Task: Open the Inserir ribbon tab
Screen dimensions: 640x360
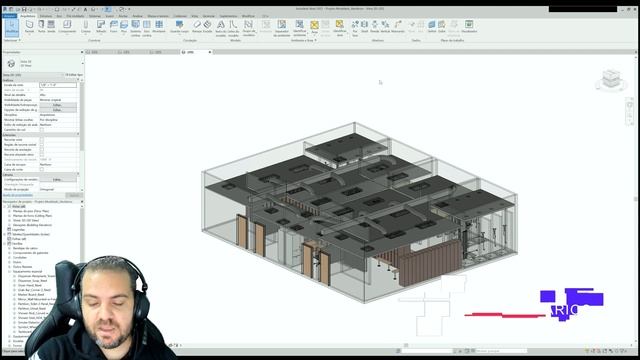Action: point(109,16)
